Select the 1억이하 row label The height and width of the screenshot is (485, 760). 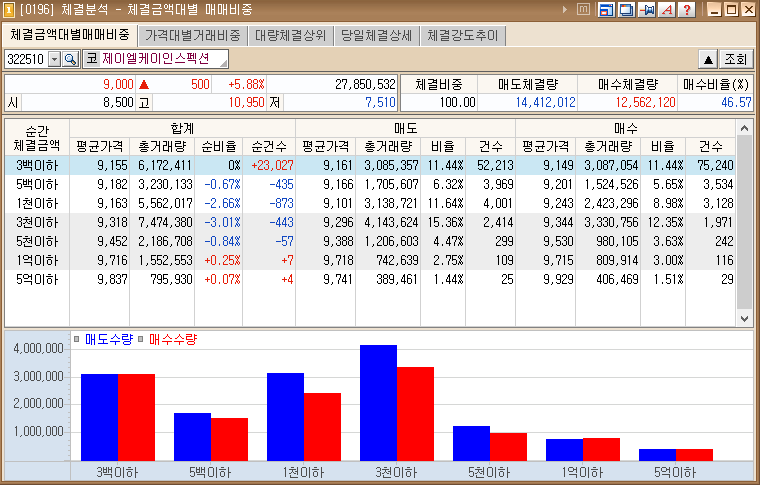37,260
